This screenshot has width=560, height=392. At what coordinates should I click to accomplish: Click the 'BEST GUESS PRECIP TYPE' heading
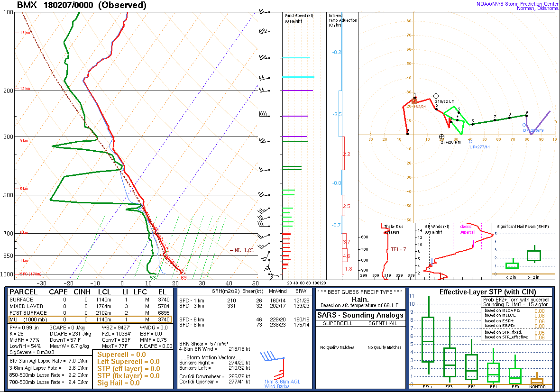359,292
